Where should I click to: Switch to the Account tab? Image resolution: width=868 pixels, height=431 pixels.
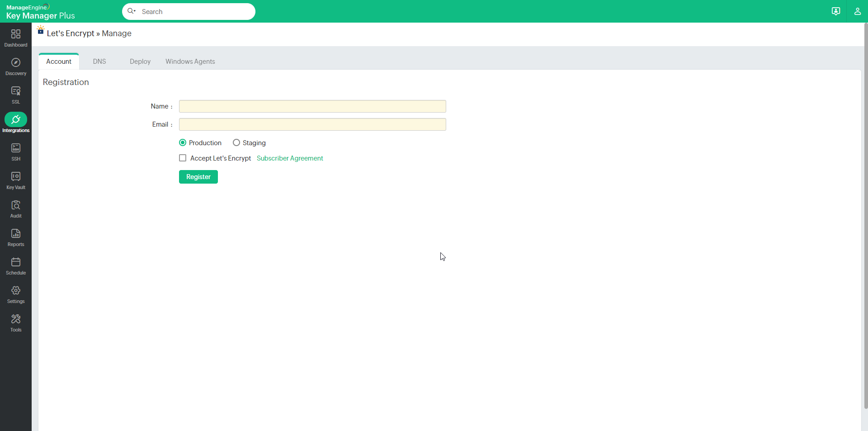(59, 62)
